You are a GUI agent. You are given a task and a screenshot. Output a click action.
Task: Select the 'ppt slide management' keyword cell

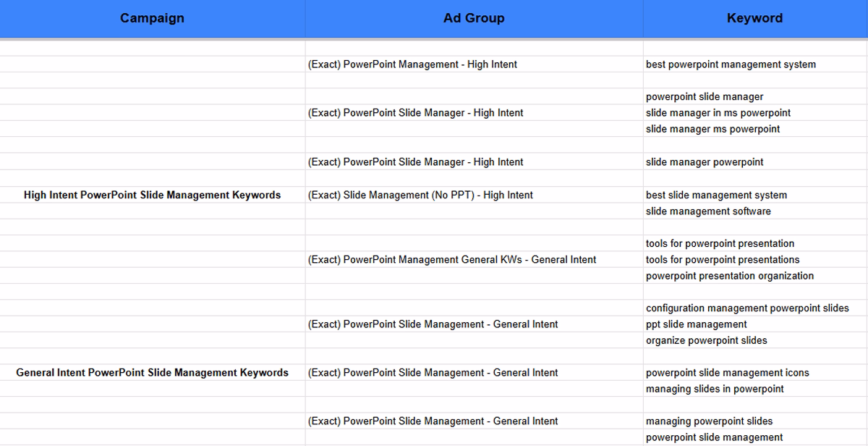click(697, 324)
